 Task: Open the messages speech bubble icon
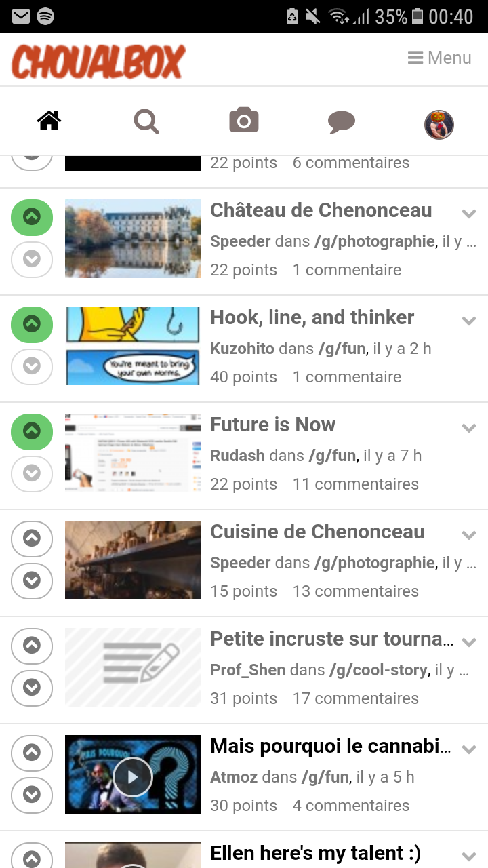point(342,122)
